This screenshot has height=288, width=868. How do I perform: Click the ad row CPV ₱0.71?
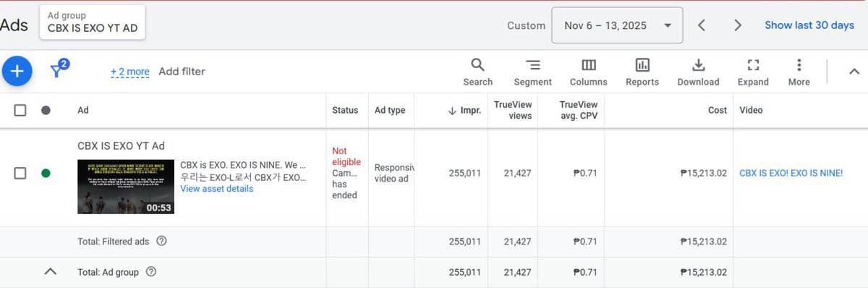click(x=585, y=173)
